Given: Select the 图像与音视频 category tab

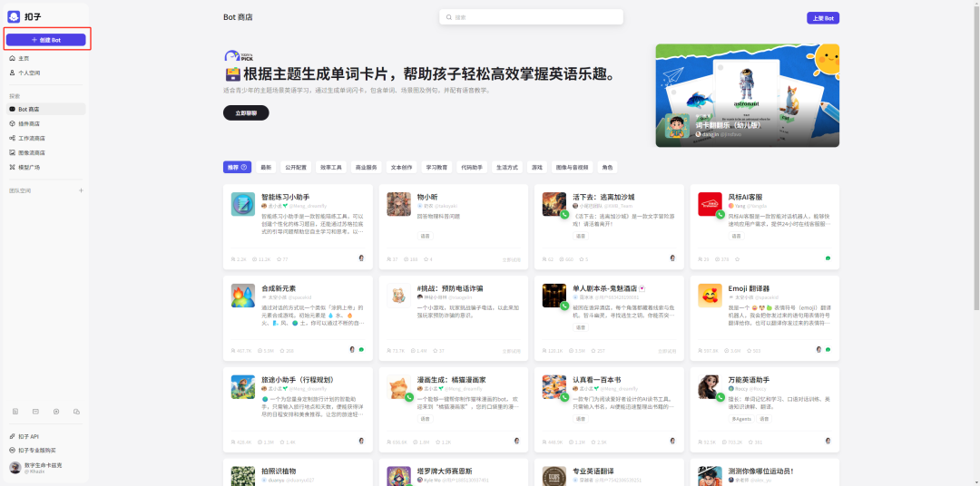Looking at the screenshot, I should pos(572,168).
